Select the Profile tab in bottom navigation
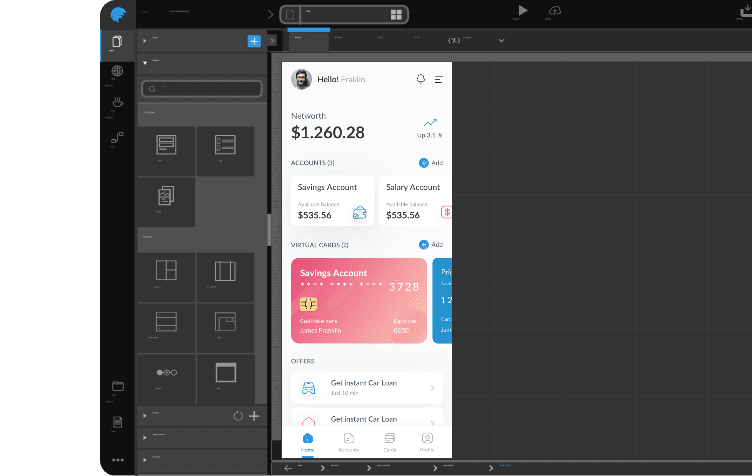 point(427,441)
